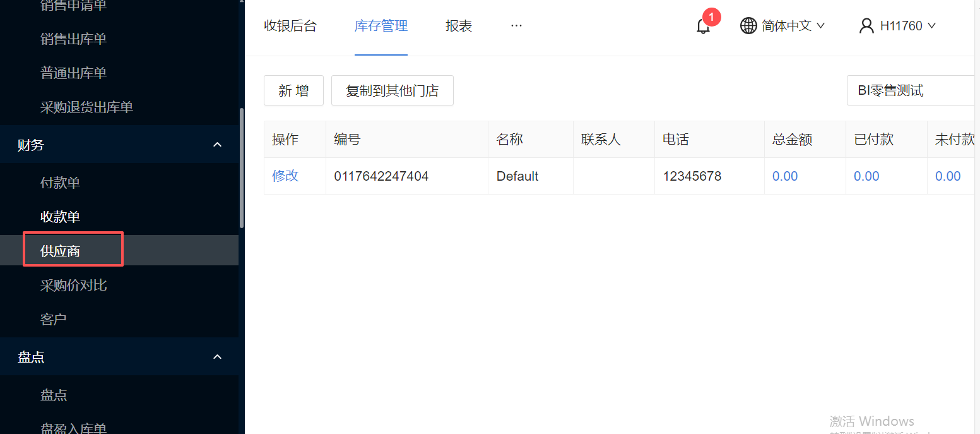Select 采购价对比 in the sidebar

(x=74, y=286)
